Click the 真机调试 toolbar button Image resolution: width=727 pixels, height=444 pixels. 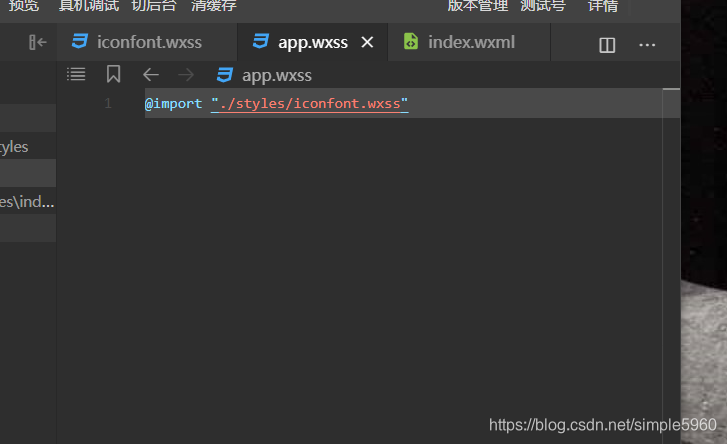[x=89, y=6]
